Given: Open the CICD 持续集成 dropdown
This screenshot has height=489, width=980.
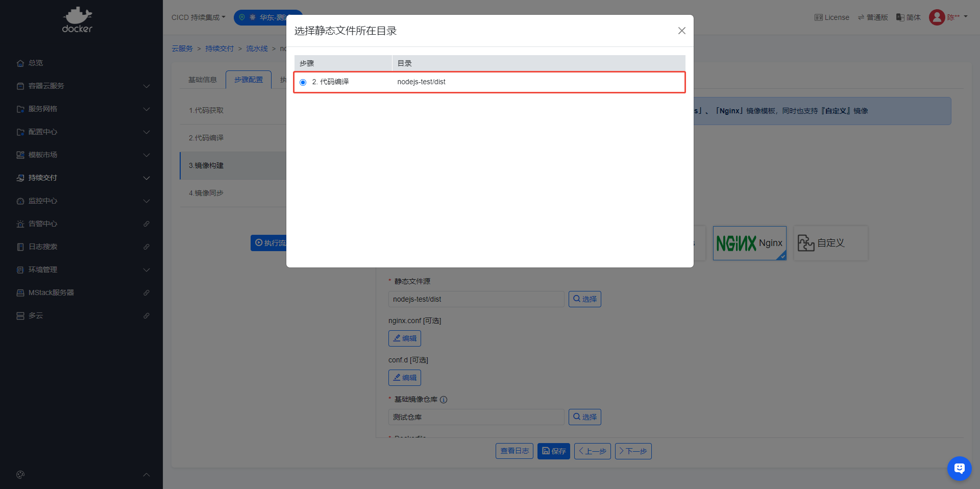Looking at the screenshot, I should pyautogui.click(x=198, y=17).
